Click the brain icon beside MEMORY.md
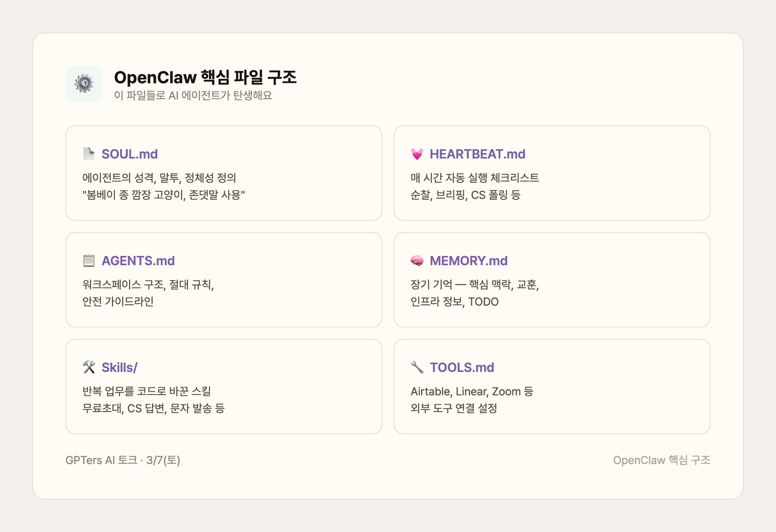 tap(417, 261)
